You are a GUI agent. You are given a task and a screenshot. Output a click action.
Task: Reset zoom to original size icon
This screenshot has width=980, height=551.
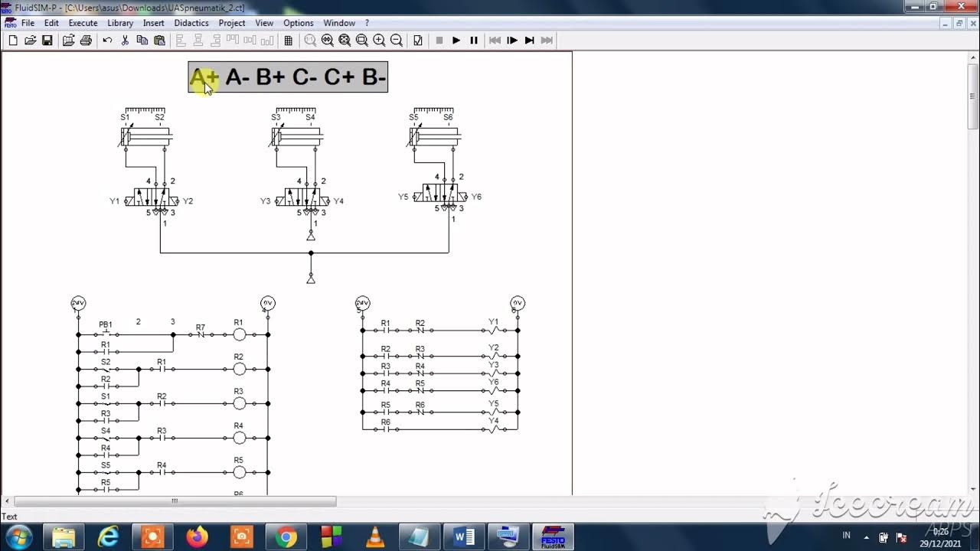pyautogui.click(x=310, y=41)
